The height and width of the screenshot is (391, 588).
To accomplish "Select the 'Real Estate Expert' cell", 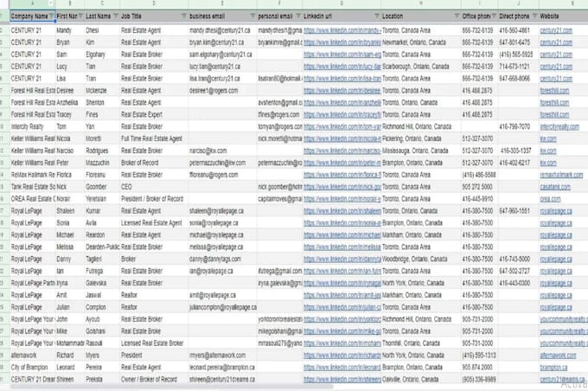I will pos(154,114).
